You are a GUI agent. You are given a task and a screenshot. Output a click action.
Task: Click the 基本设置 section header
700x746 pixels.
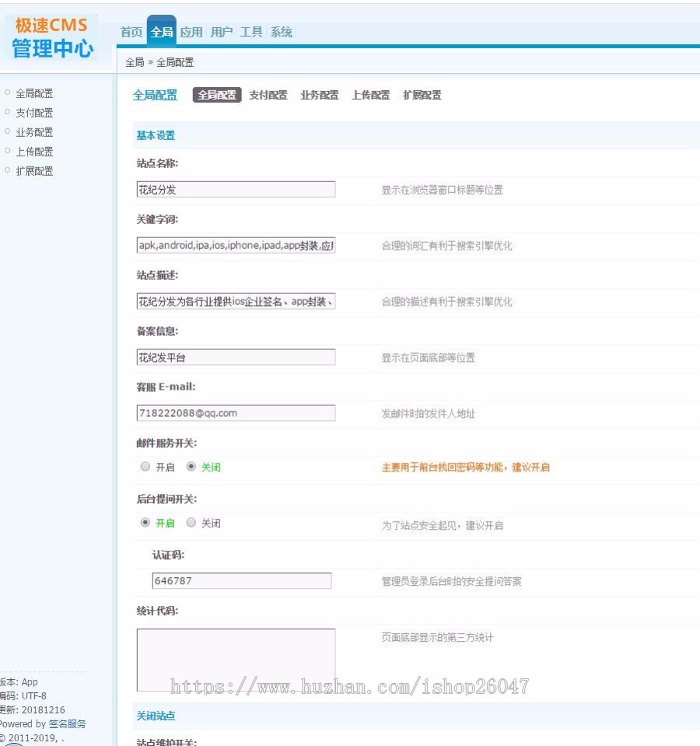coord(156,135)
